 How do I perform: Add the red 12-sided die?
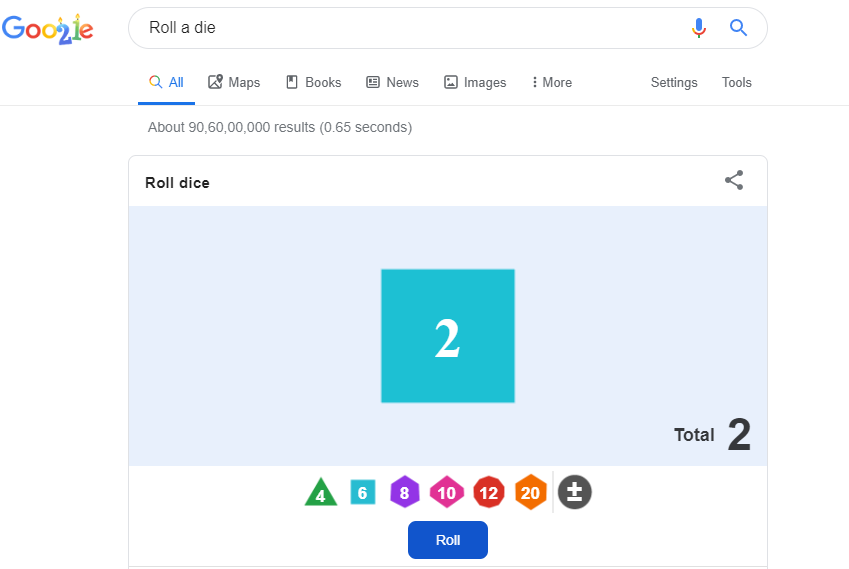(488, 492)
